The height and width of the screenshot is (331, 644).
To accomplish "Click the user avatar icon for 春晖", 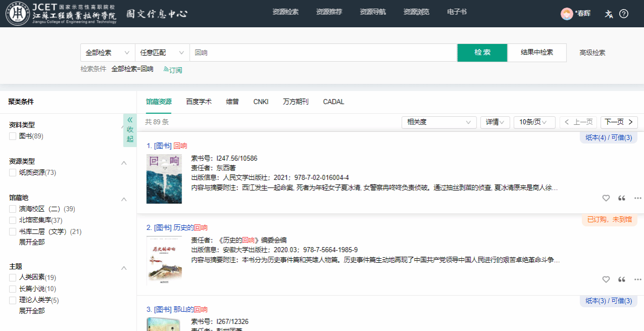I will click(567, 14).
